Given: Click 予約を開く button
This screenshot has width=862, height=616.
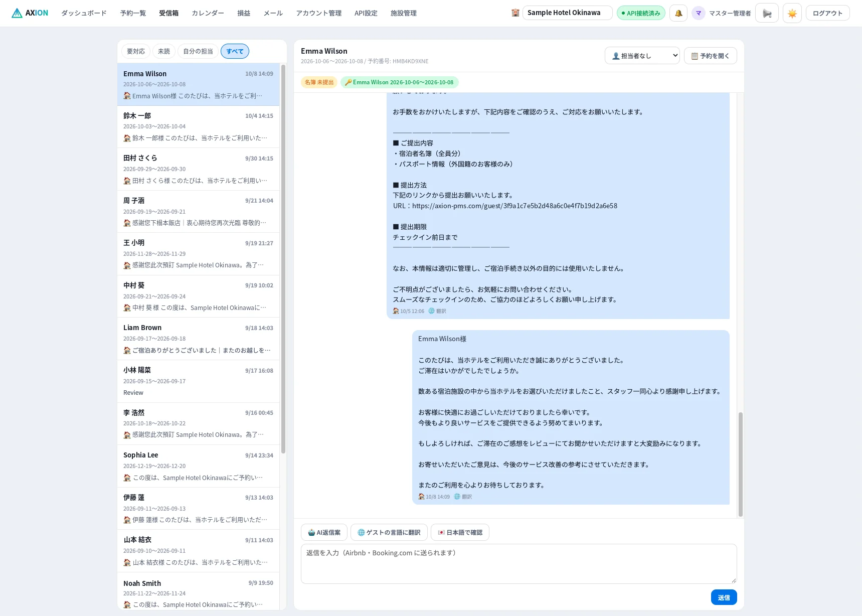Looking at the screenshot, I should (x=711, y=56).
